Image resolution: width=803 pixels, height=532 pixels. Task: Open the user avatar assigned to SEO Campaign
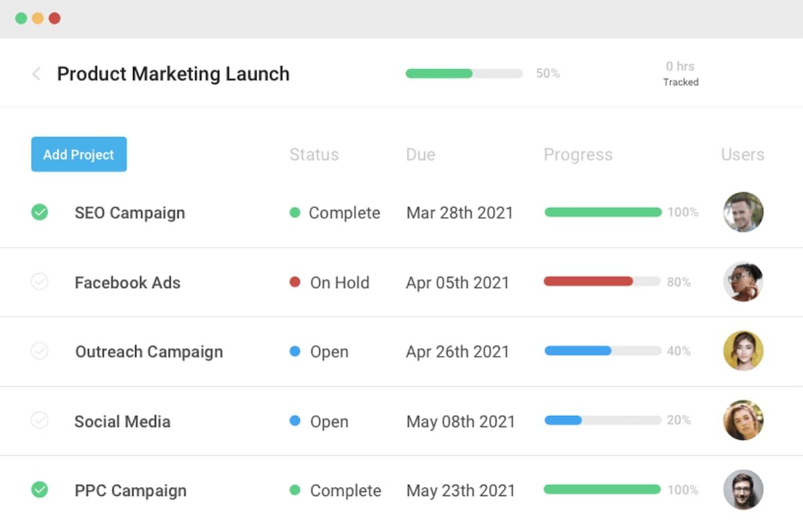743,212
